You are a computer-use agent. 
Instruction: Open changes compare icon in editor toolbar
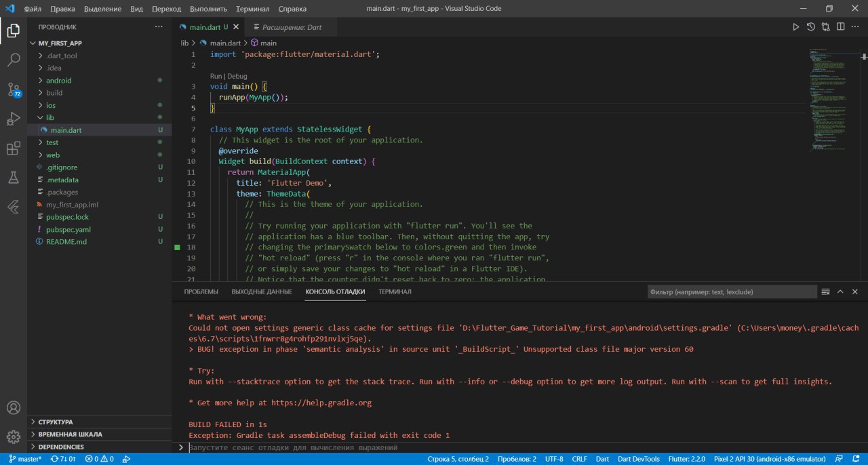[x=826, y=27]
